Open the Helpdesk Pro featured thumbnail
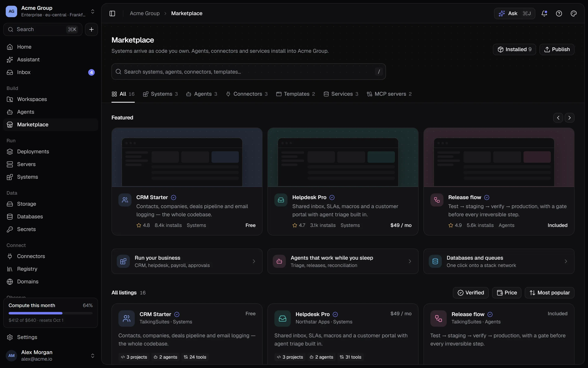The height and width of the screenshot is (368, 588). (x=343, y=157)
